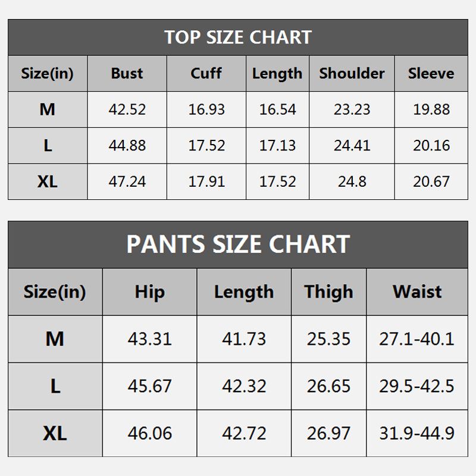476x476 pixels.
Task: Select the shoulder value 24.41
Action: [x=352, y=146]
